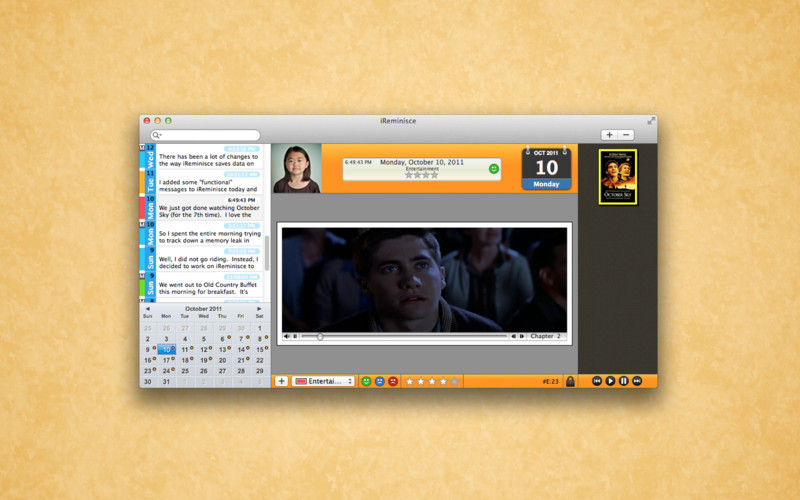The image size is (800, 500).
Task: Select day 24 in the calendar
Action: point(166,371)
